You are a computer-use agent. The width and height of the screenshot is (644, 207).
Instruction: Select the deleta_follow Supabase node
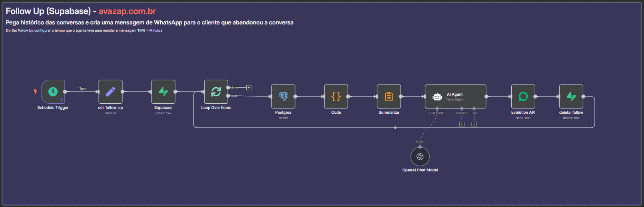[571, 96]
